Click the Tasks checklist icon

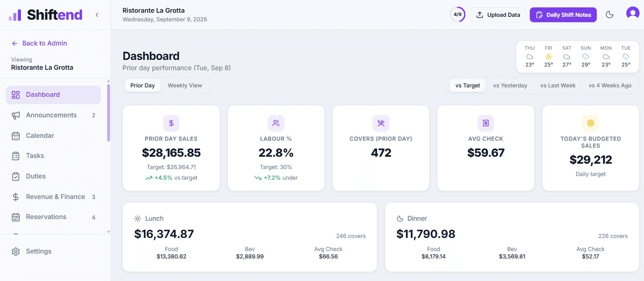coord(16,156)
